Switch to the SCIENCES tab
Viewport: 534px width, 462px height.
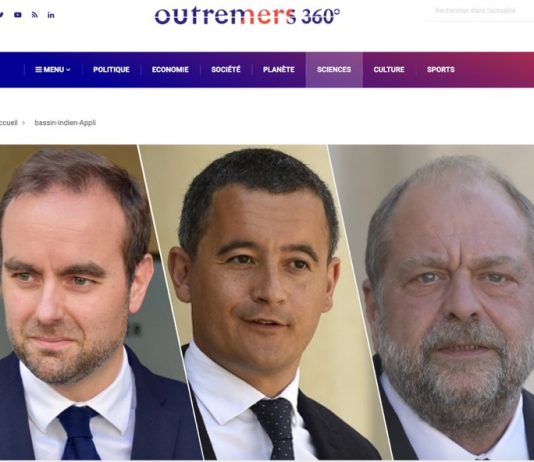334,69
